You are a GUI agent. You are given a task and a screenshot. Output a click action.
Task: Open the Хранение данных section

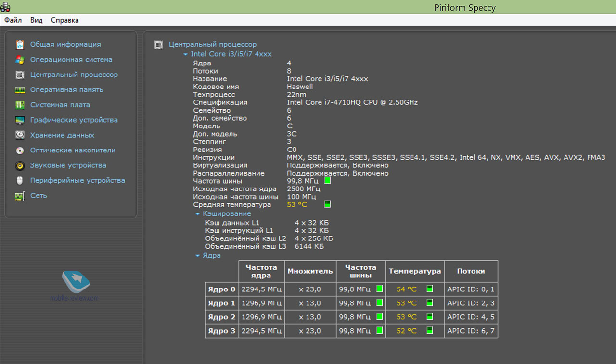63,135
